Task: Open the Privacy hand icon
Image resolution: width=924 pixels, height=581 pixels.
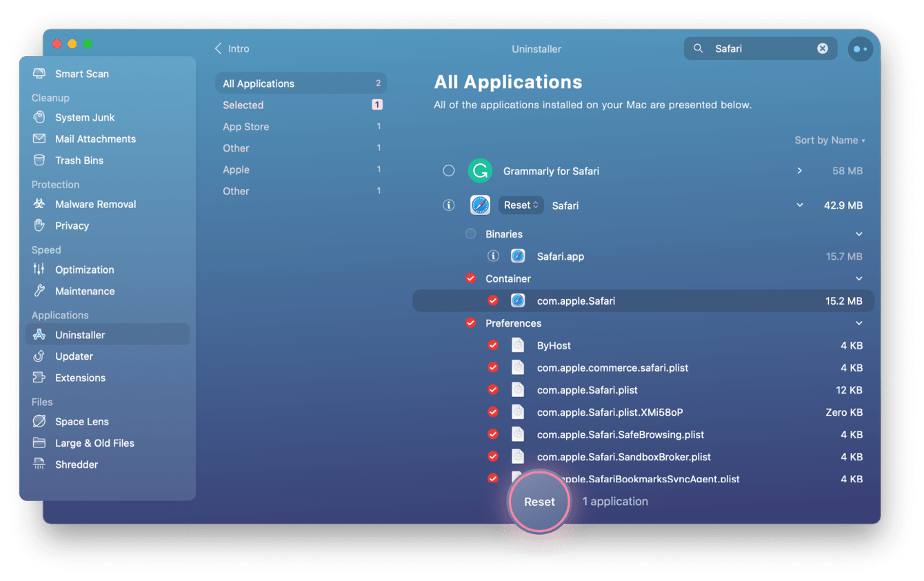Action: click(x=39, y=225)
